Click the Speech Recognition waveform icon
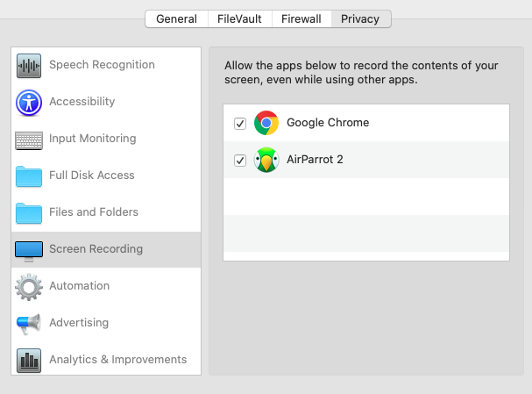This screenshot has width=532, height=394. 29,66
